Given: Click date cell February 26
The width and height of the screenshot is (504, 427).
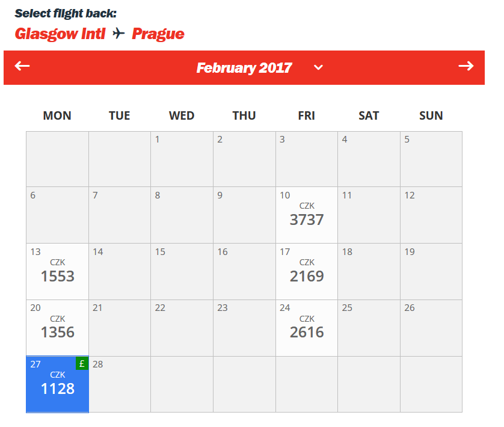Looking at the screenshot, I should 431,328.
